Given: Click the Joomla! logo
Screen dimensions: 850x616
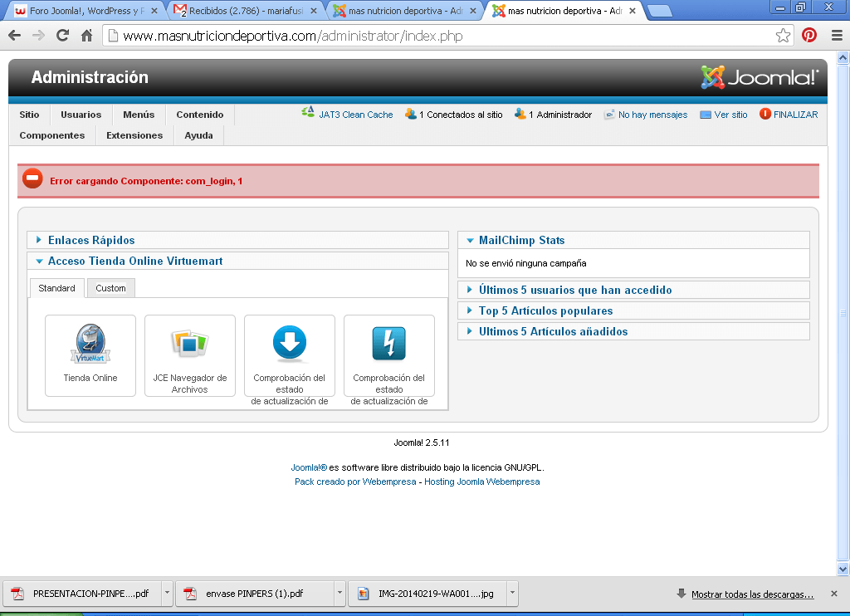Looking at the screenshot, I should pos(759,77).
